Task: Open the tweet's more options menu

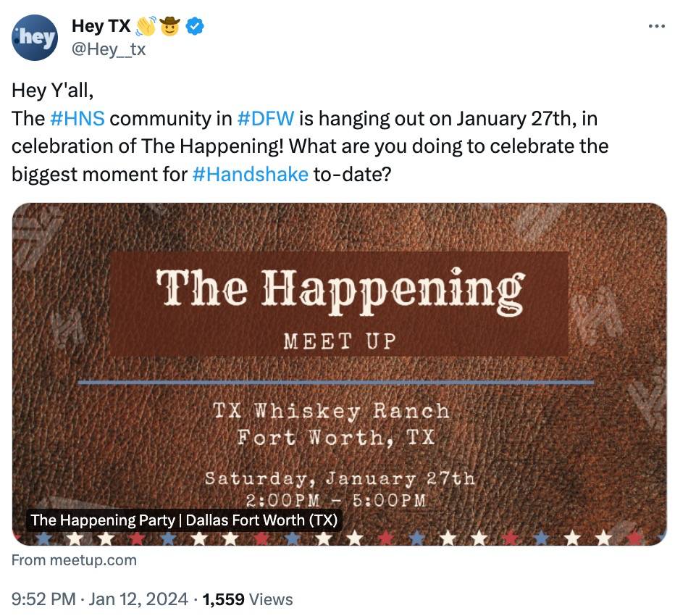Action: (x=655, y=25)
